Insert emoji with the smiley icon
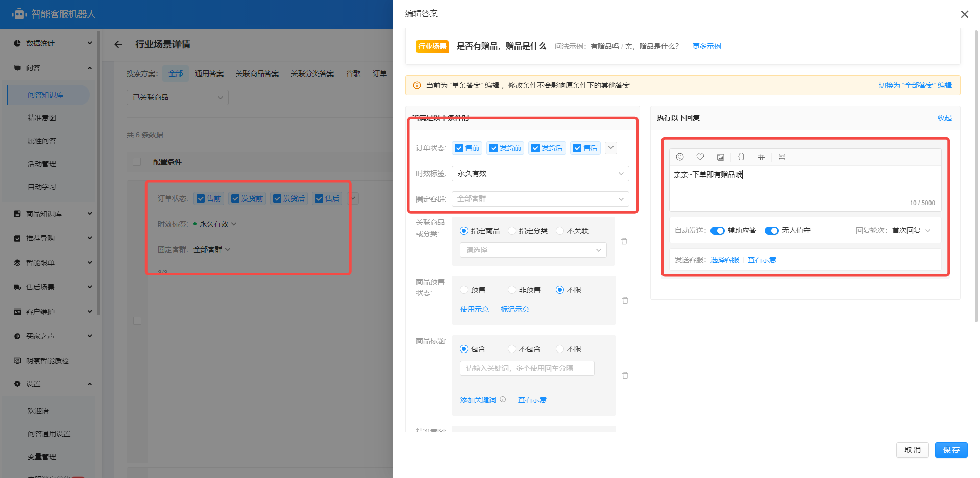 tap(680, 157)
